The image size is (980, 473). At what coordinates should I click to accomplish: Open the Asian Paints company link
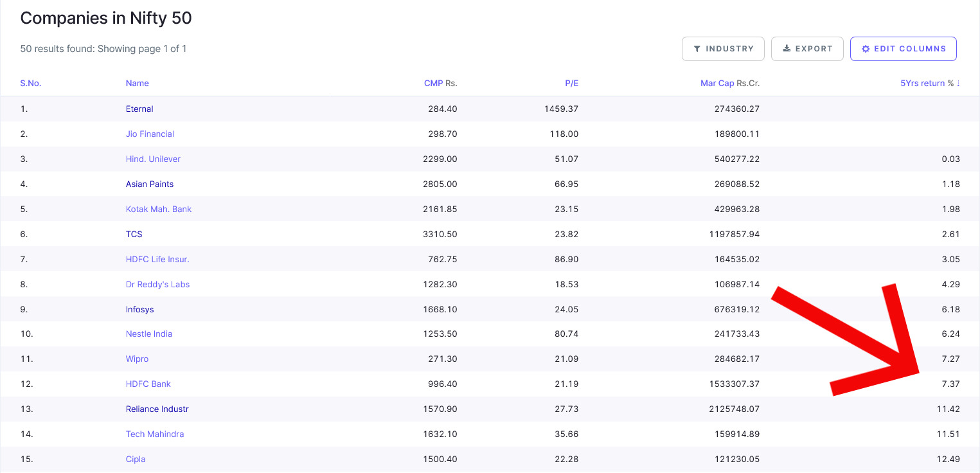pyautogui.click(x=150, y=184)
